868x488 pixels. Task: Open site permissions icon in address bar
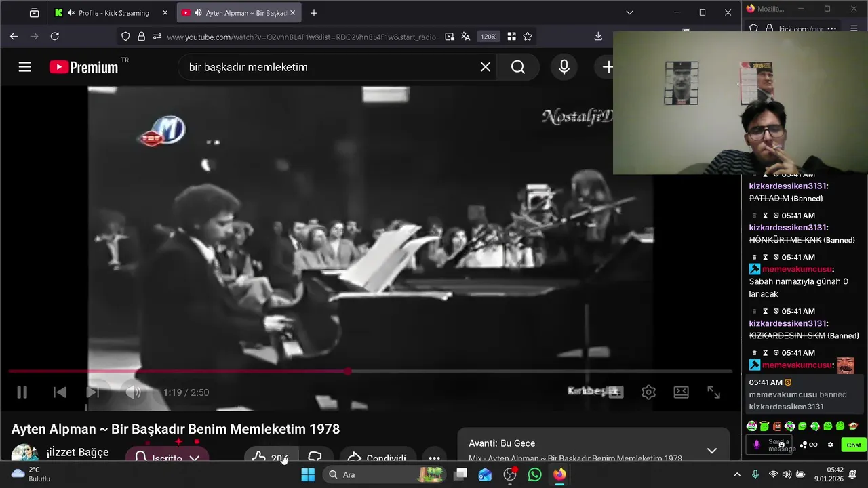coord(157,37)
